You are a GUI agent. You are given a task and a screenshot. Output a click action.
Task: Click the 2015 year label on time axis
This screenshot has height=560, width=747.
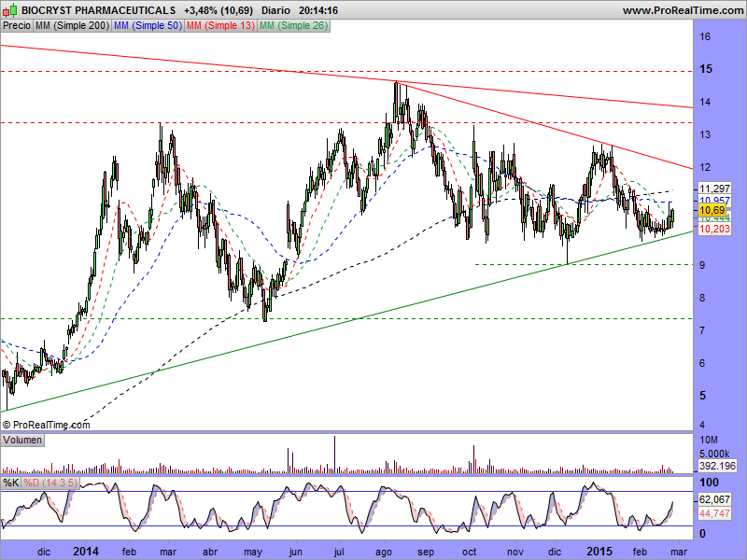(599, 552)
